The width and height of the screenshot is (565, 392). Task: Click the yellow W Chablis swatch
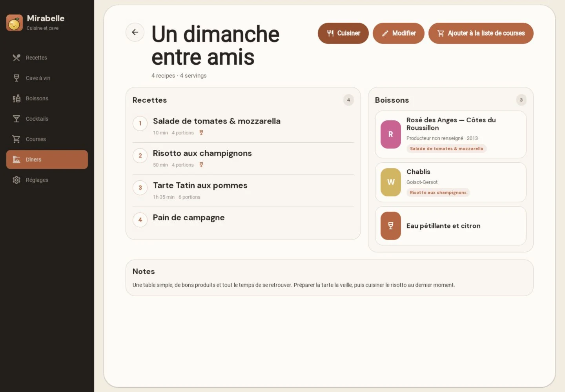(391, 182)
